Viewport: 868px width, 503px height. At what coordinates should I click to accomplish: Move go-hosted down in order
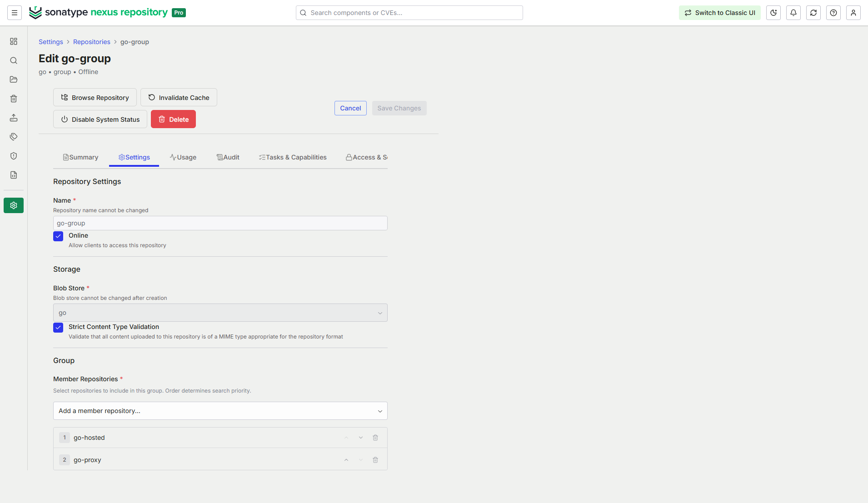(361, 438)
